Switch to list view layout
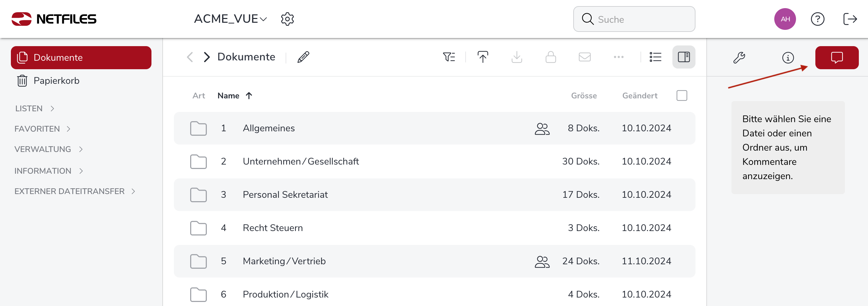This screenshot has width=868, height=306. click(x=655, y=57)
